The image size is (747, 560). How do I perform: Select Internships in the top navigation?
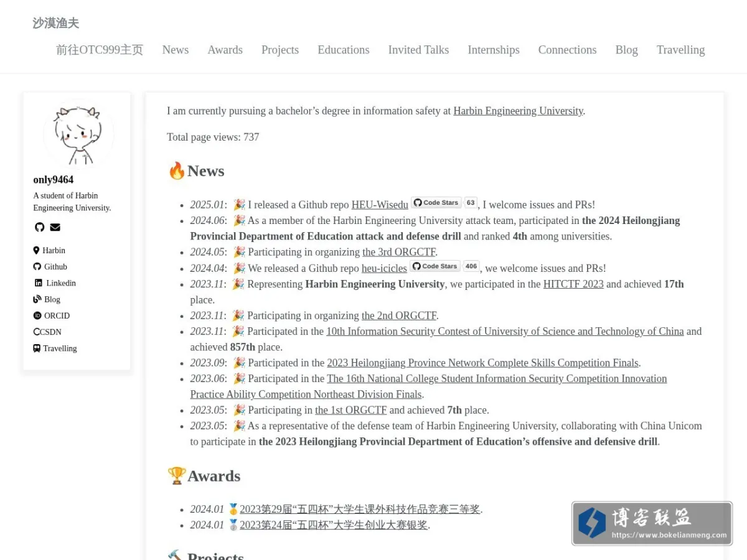pos(494,50)
